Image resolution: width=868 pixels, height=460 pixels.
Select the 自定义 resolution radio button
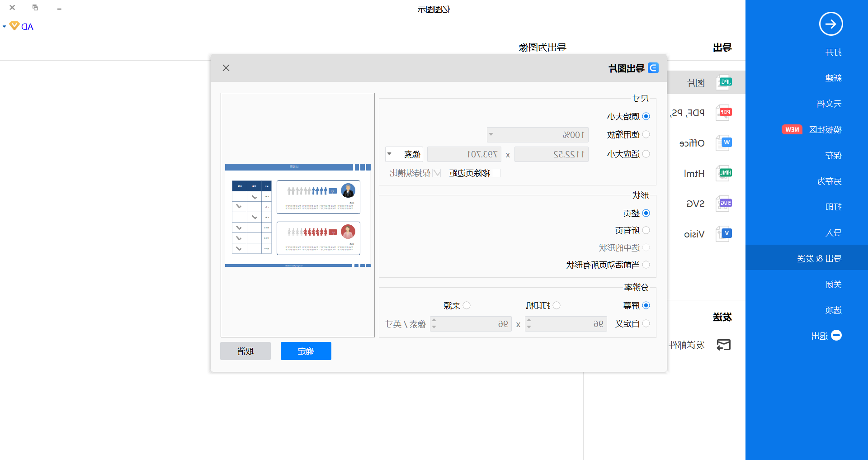click(x=646, y=323)
